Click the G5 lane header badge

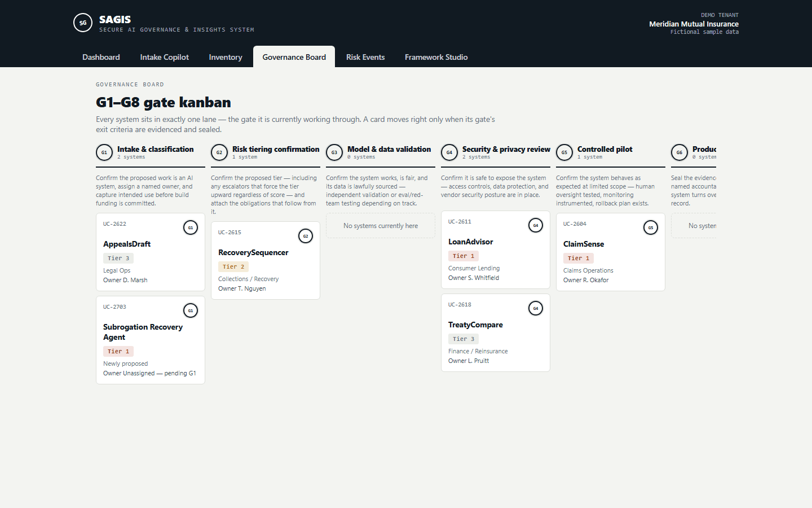564,152
